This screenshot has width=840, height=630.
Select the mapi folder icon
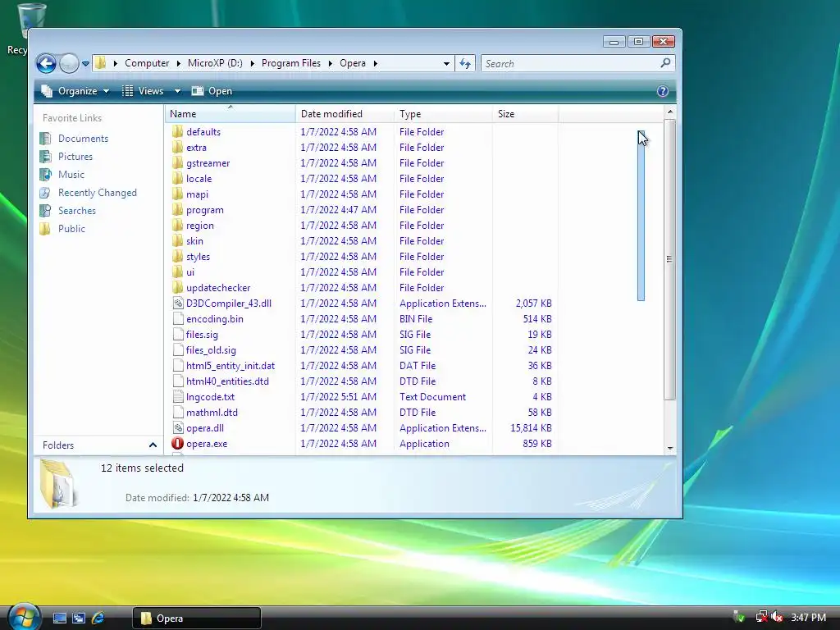tap(178, 194)
